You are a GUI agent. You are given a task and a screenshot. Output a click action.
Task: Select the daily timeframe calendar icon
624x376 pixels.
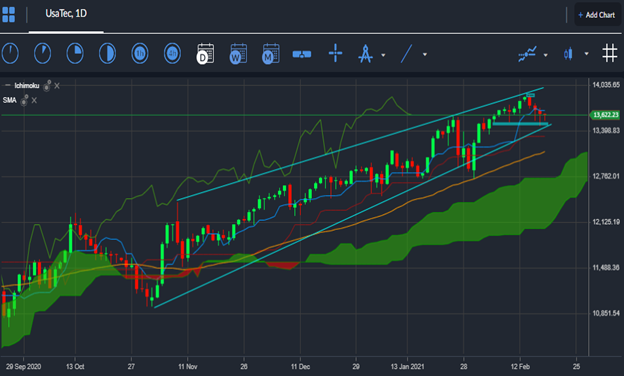coord(205,53)
